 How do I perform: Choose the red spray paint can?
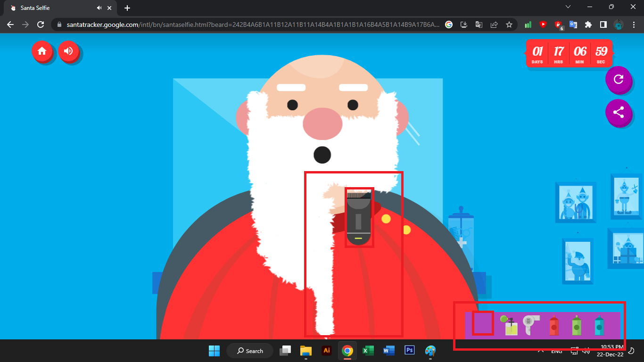tap(554, 325)
